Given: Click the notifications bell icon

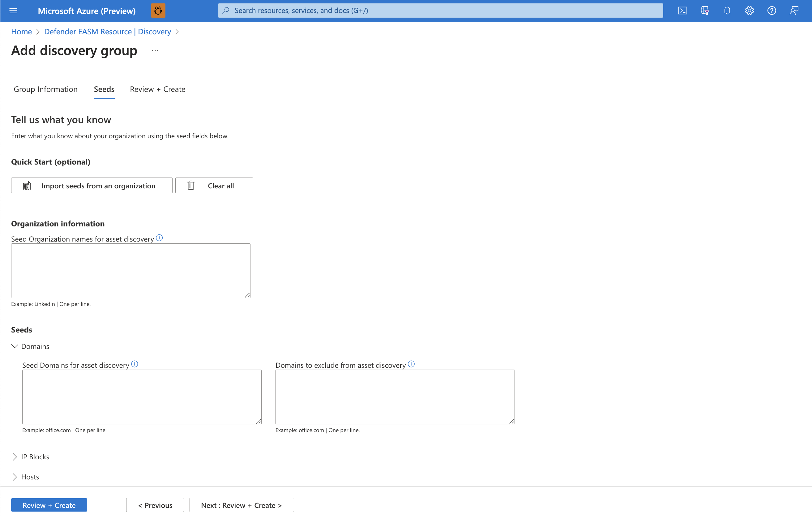Looking at the screenshot, I should (727, 10).
